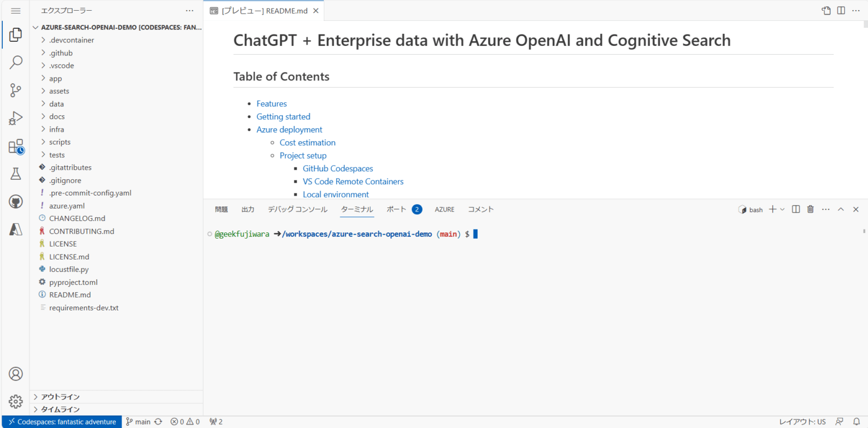Switch to the ポート tab
This screenshot has height=428, width=868.
[396, 209]
